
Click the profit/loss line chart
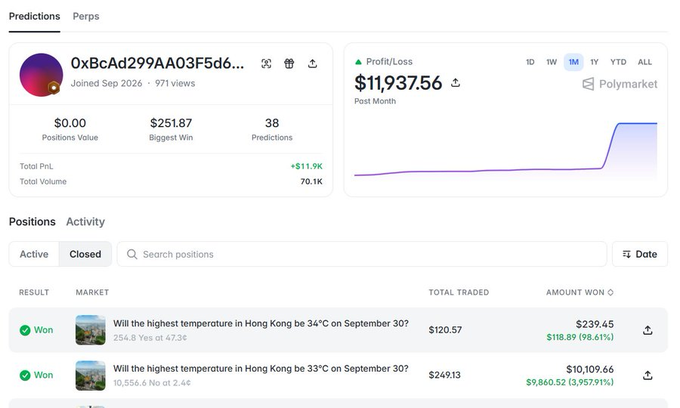tap(506, 150)
